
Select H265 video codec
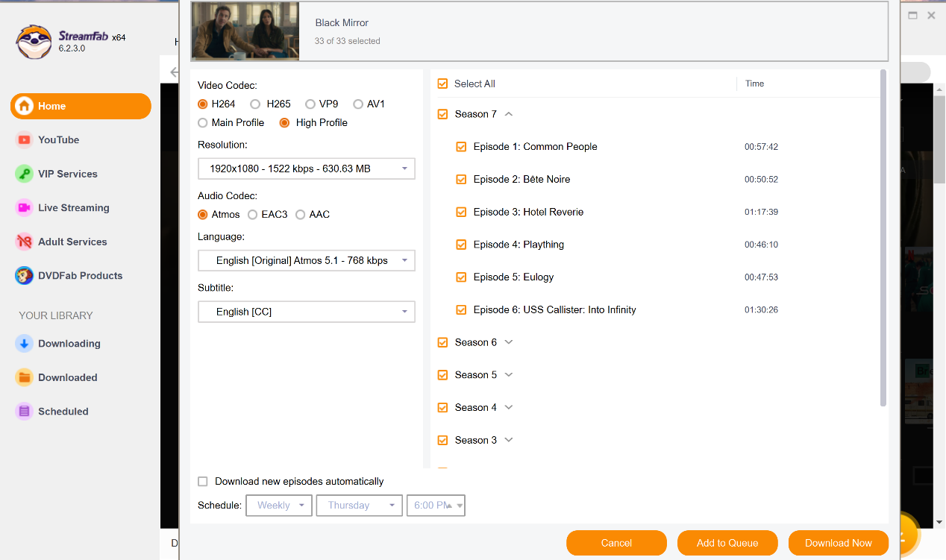[255, 104]
